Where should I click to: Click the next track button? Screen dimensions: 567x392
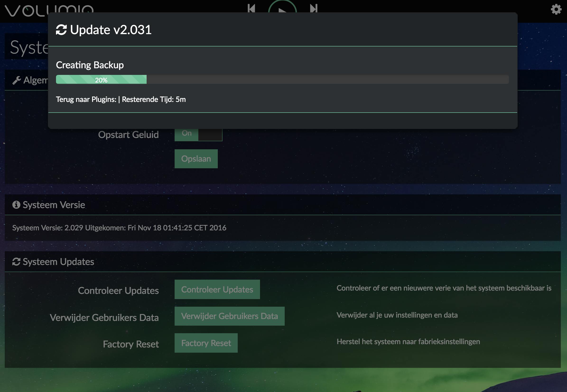[x=314, y=8]
